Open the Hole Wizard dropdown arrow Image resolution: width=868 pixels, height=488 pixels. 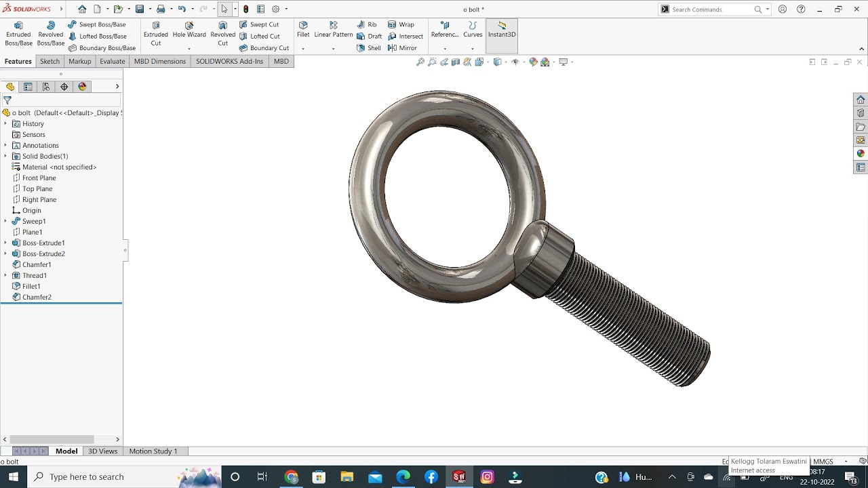189,49
